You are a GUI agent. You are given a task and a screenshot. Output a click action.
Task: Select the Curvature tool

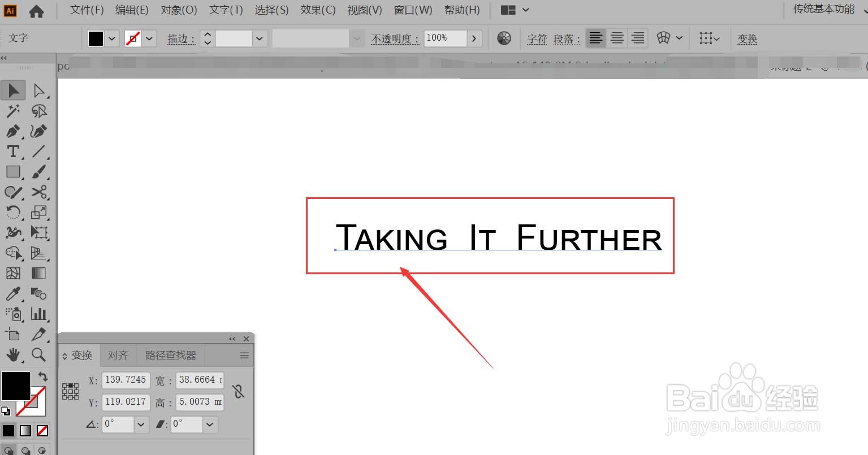pos(39,131)
